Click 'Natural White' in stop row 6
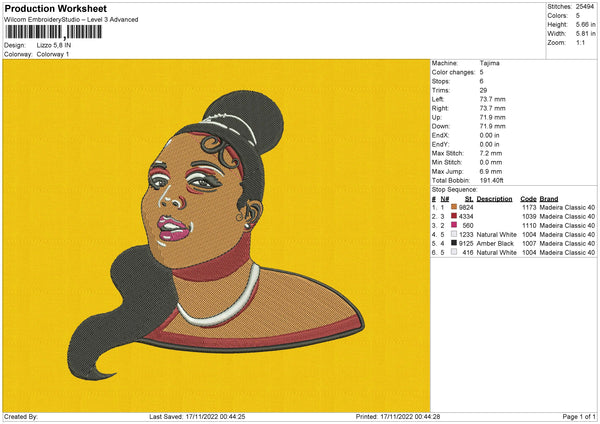Viewport: 600px width, 424px height. [497, 253]
